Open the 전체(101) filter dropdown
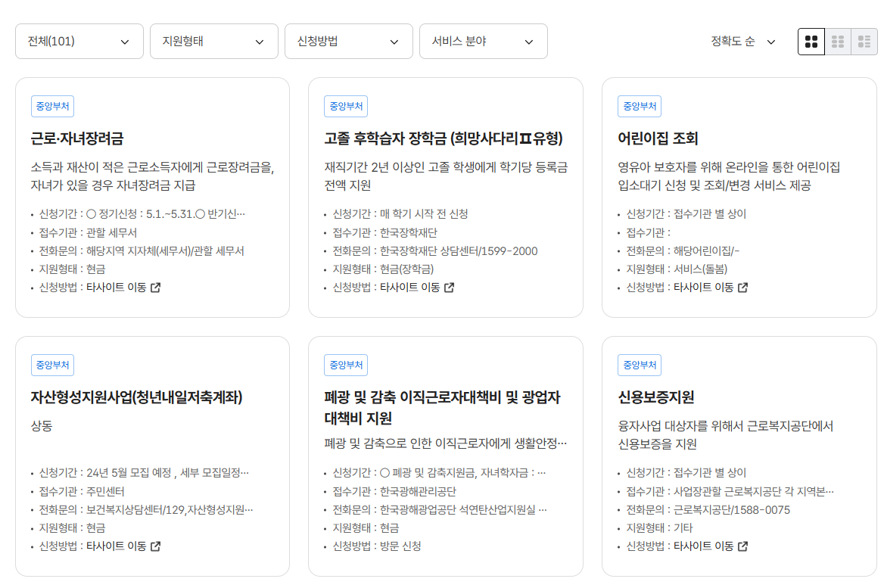This screenshot has height=588, width=884. pos(79,41)
